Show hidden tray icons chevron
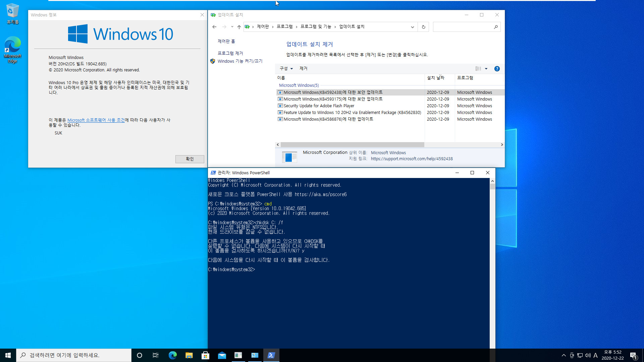The image size is (644, 362). [x=564, y=356]
